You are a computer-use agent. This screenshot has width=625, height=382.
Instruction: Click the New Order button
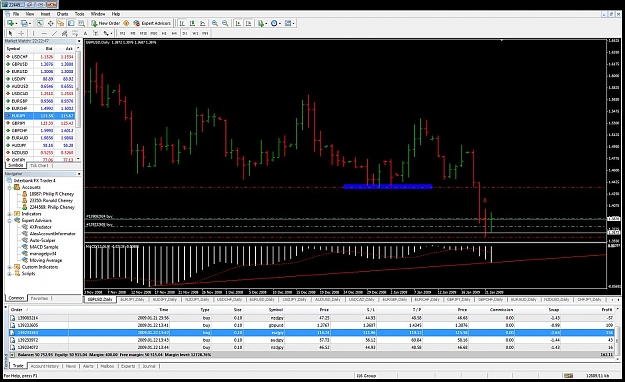tap(106, 23)
